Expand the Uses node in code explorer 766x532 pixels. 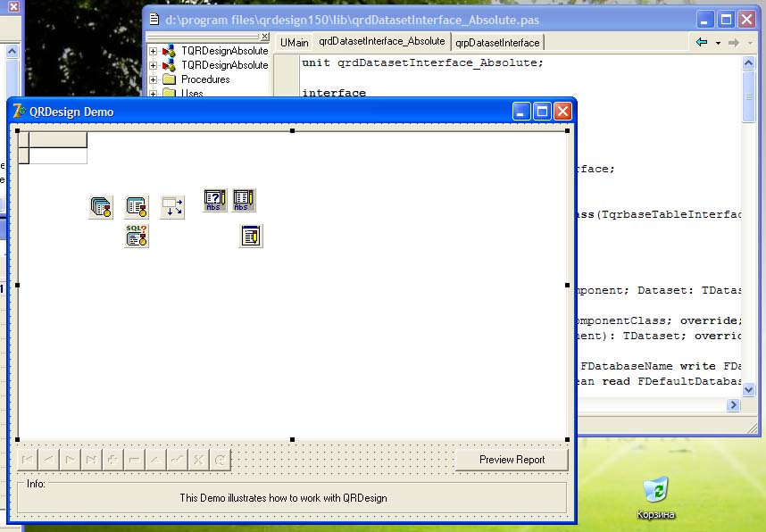pos(153,93)
